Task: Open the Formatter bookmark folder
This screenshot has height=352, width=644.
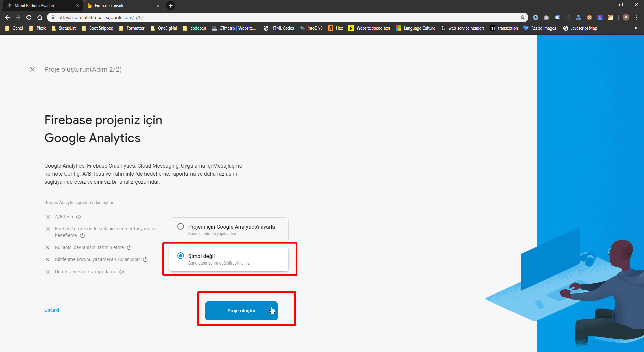Action: (132, 28)
